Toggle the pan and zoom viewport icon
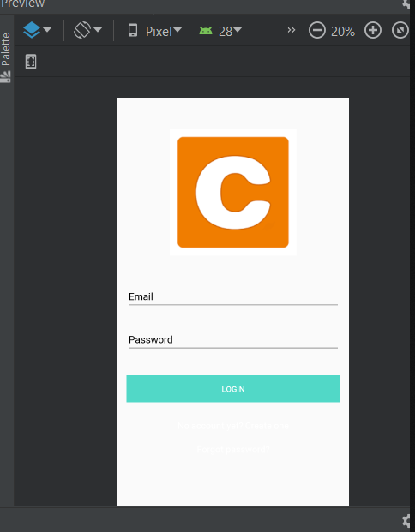The height and width of the screenshot is (532, 415). point(31,62)
